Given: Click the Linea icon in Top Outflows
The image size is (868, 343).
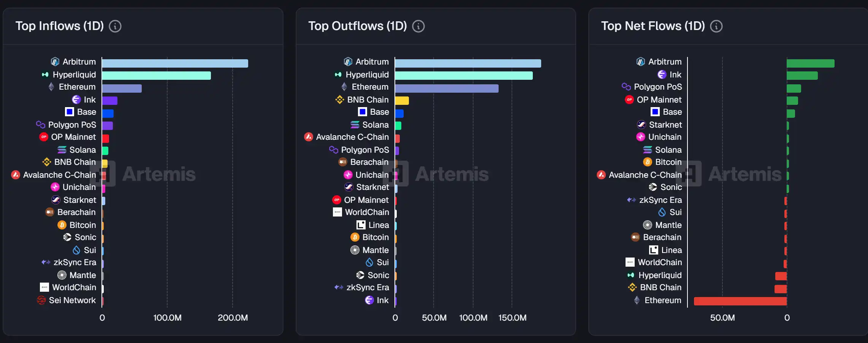Looking at the screenshot, I should (361, 225).
